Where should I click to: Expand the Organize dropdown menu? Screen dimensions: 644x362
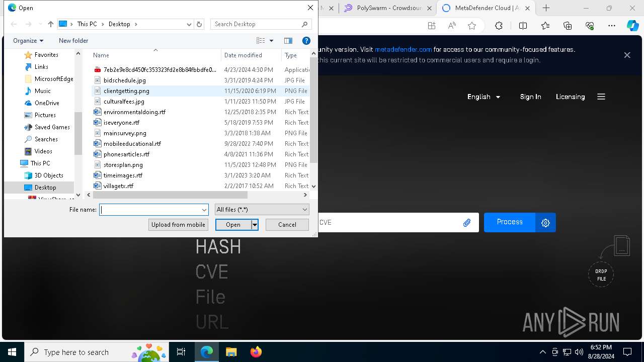point(28,41)
